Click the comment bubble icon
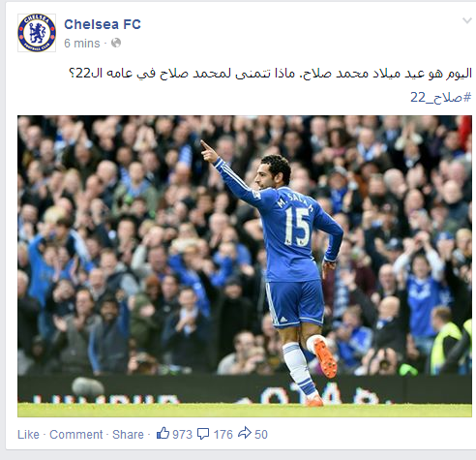 pyautogui.click(x=203, y=434)
